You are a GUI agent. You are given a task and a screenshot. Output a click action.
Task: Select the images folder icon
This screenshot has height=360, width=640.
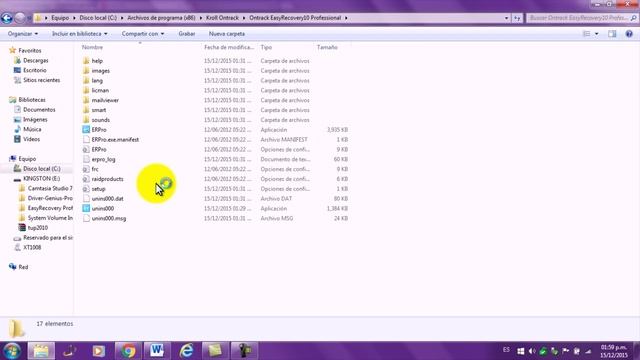point(86,71)
